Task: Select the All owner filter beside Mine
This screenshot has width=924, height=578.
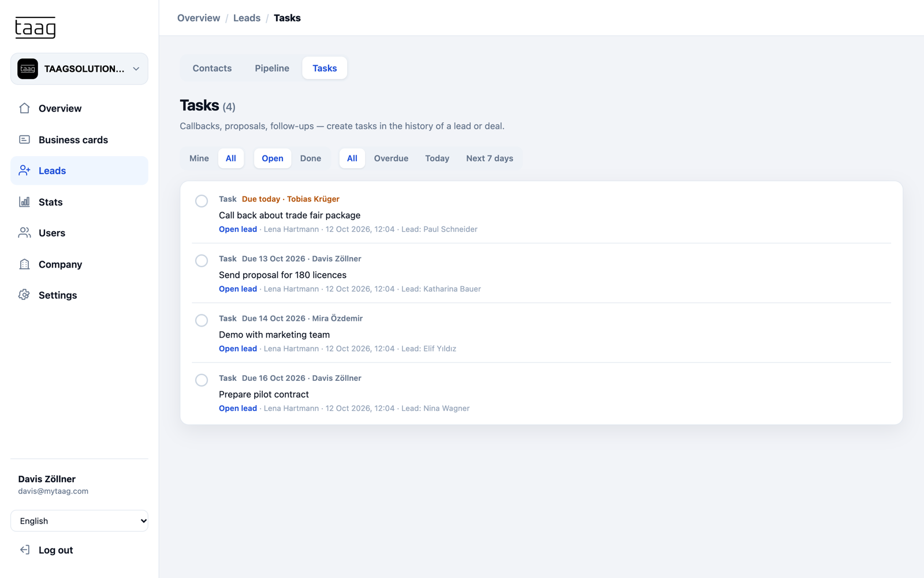Action: [x=231, y=158]
